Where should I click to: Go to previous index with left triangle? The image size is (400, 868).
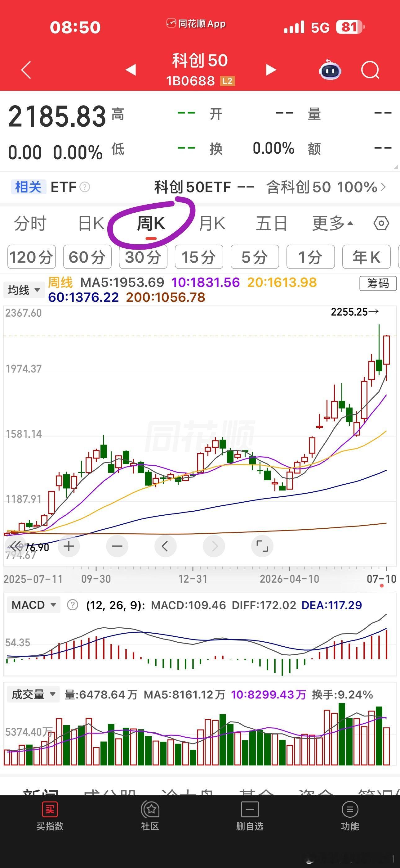131,70
